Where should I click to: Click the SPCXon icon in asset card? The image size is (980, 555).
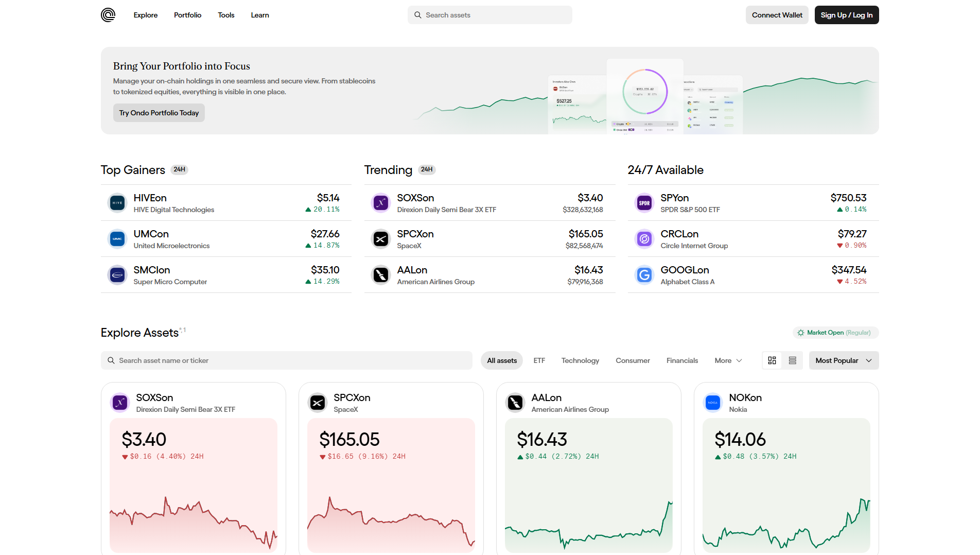pos(318,403)
